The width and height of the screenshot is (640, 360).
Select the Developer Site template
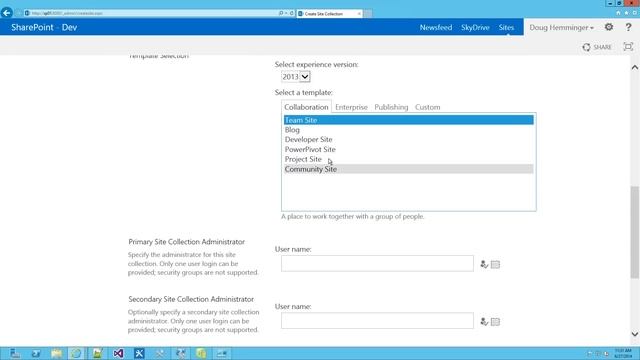[409, 140]
